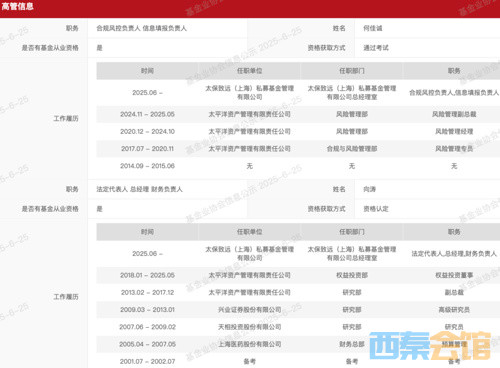This screenshot has width=500, height=368.
Task: Click 权益投资董事 position cell
Action: click(x=454, y=275)
